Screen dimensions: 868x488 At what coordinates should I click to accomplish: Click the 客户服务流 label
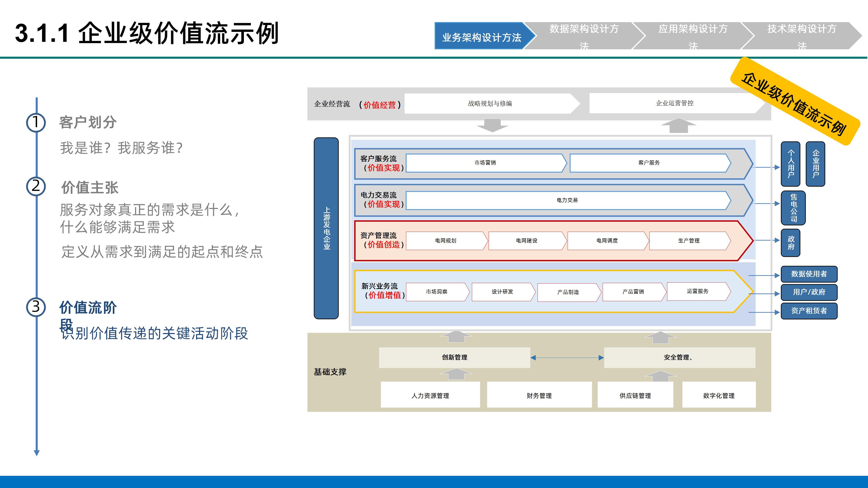click(x=378, y=159)
